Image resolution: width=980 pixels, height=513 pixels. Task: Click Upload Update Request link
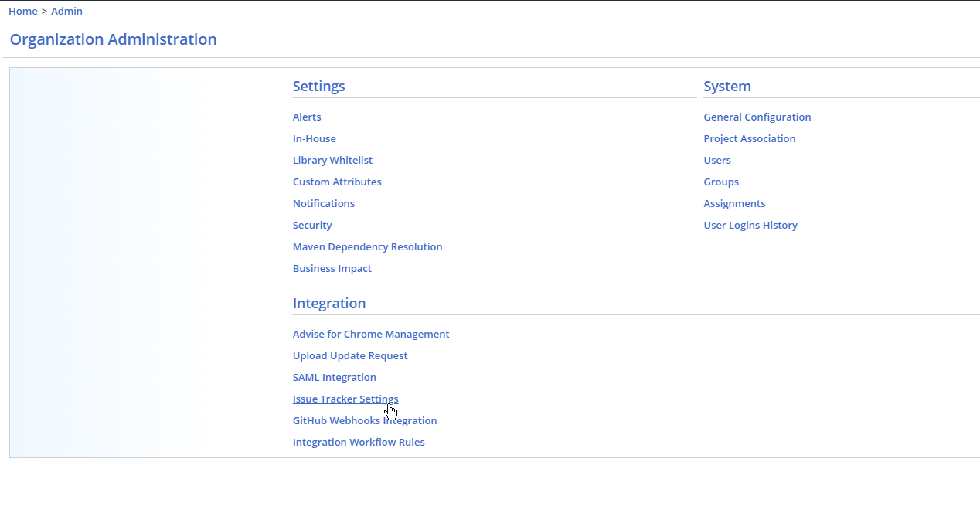(x=349, y=356)
